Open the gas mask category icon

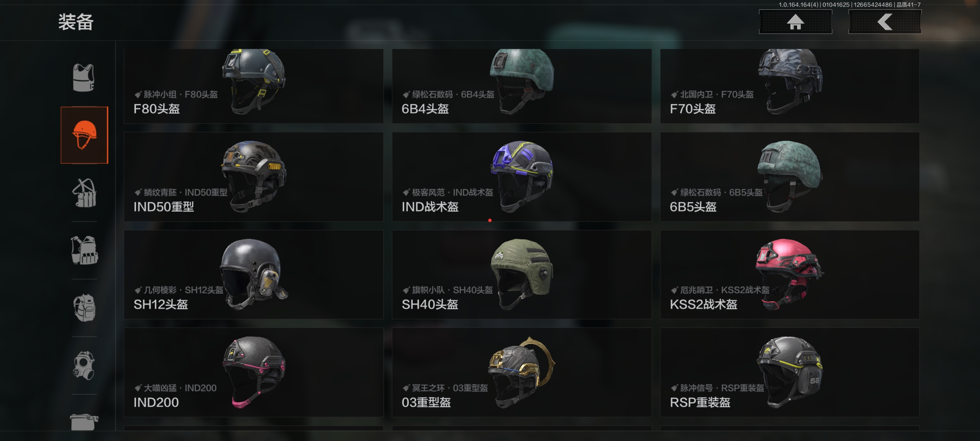(x=85, y=365)
